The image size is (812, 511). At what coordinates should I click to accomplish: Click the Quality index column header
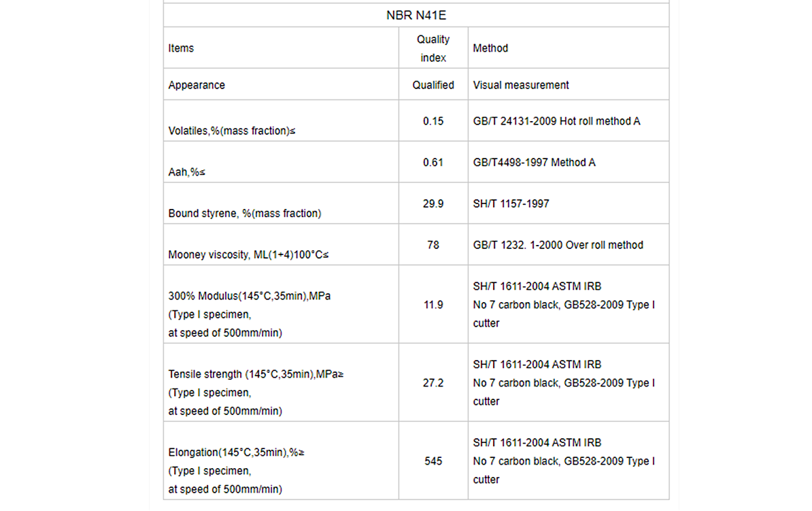[433, 48]
